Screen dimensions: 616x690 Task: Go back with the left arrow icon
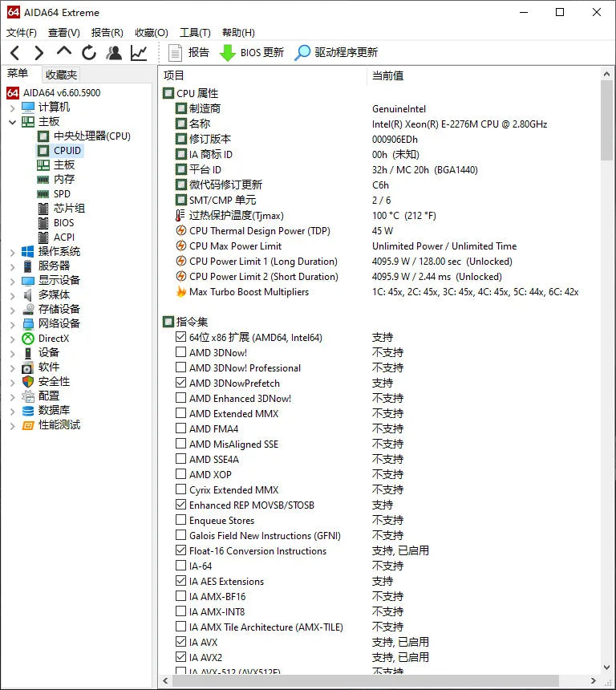(x=15, y=53)
